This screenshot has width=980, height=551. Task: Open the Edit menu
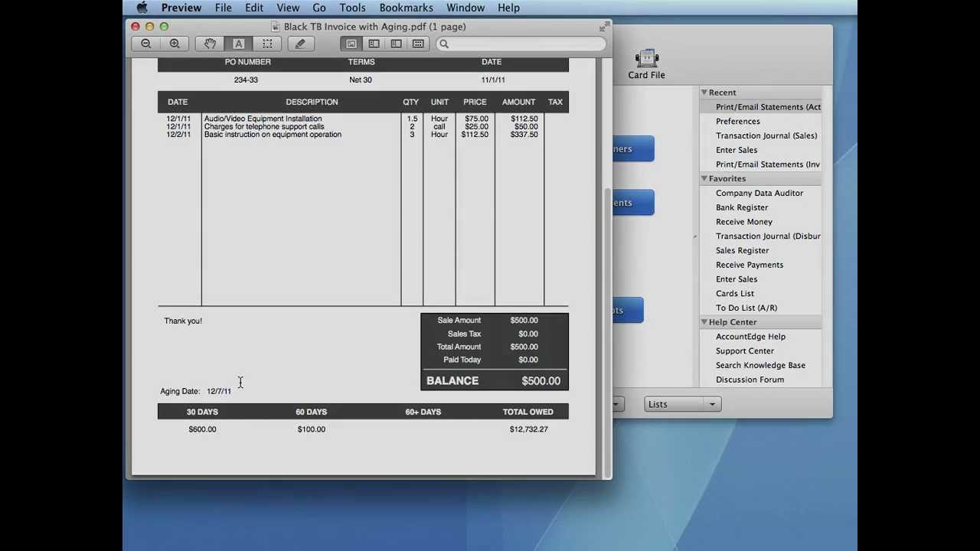[254, 8]
